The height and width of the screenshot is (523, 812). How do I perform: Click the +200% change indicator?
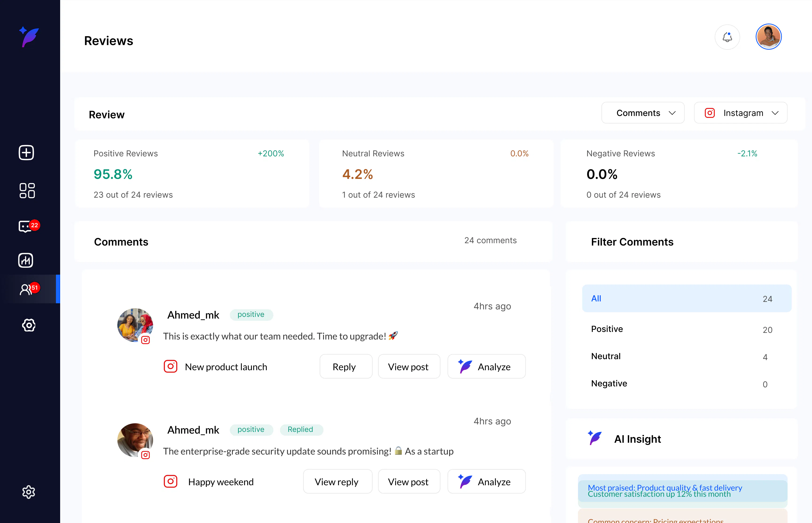click(x=271, y=154)
